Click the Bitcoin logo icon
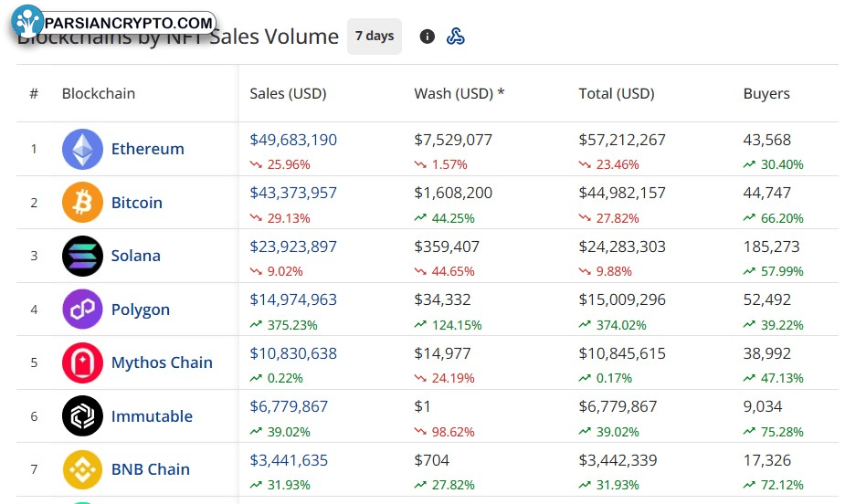Viewport: 845px width, 504px height. (x=82, y=203)
